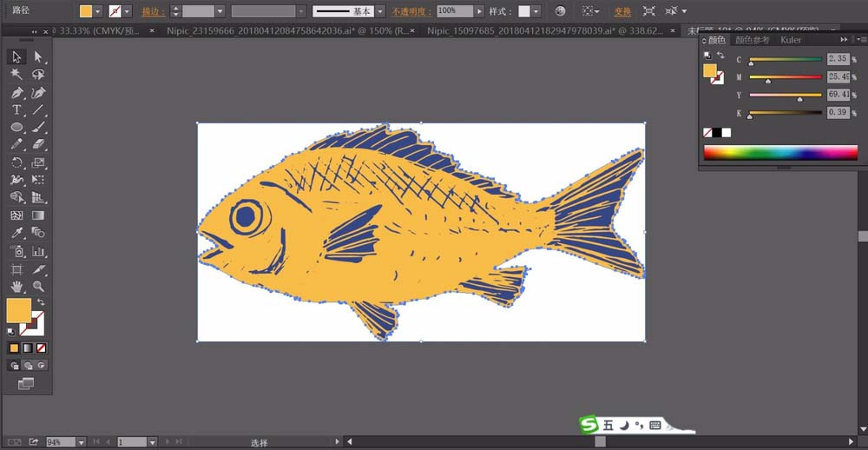Select the Scale tool
This screenshot has width=868, height=450.
coord(38,162)
